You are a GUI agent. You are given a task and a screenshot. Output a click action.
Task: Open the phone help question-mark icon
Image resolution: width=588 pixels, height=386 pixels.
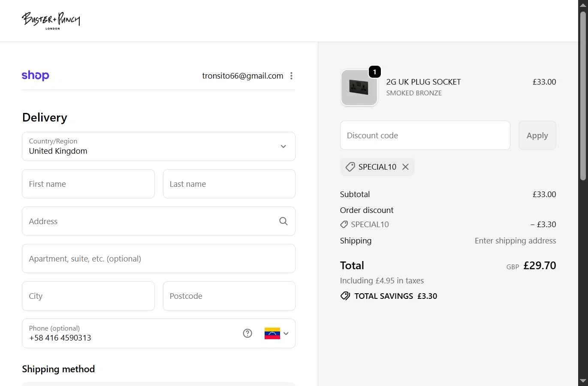click(x=247, y=333)
